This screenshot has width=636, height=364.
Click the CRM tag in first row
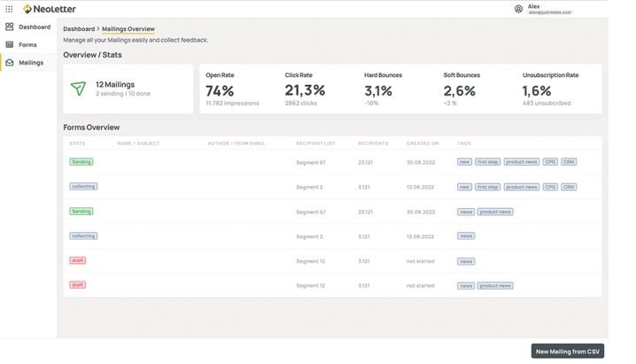coord(569,162)
